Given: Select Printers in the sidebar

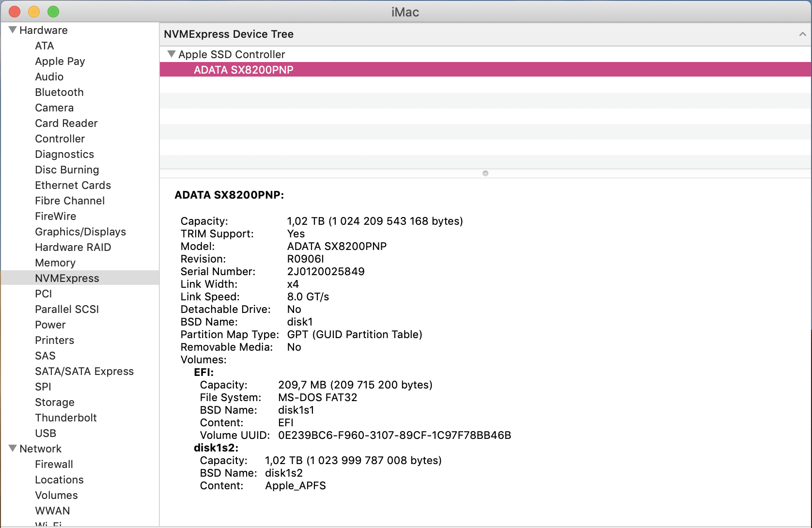Looking at the screenshot, I should pos(55,340).
